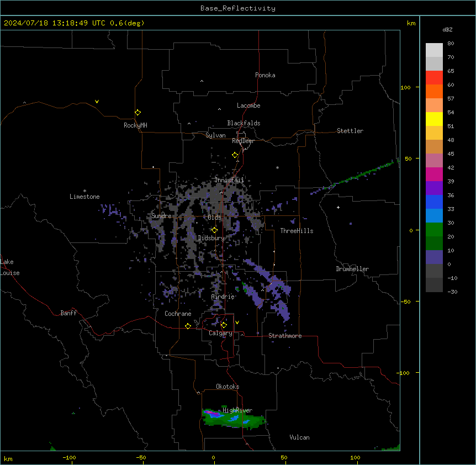Click the yellow diamond marker south of RedDeer
Viewport: 476px width, 465px height.
tap(235, 155)
